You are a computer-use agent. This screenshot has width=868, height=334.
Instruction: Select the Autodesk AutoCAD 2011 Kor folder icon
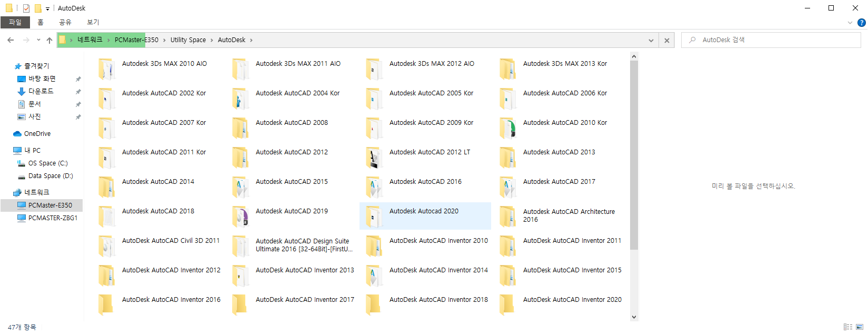click(x=107, y=157)
